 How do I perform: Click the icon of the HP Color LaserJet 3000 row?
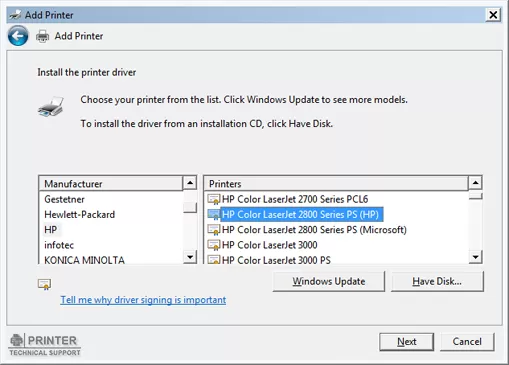[213, 245]
